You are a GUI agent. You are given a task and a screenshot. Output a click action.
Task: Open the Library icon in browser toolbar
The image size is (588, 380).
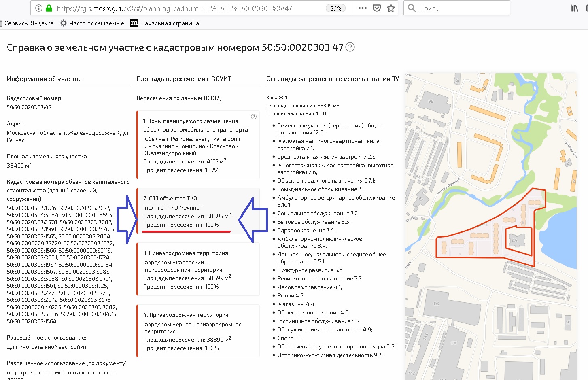point(574,8)
